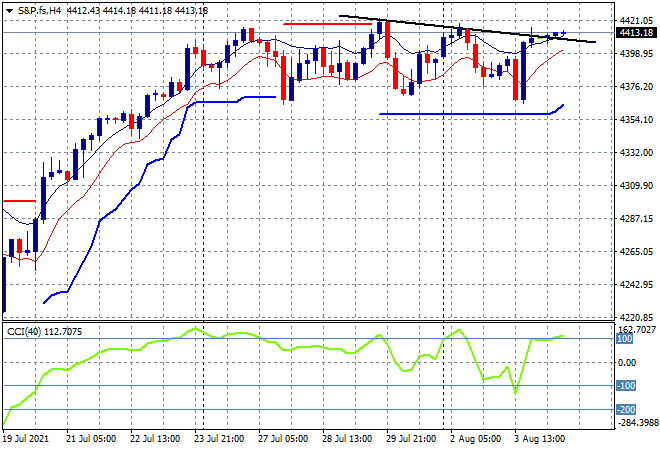This screenshot has width=660, height=450.
Task: Select the CCI -200 level label
Action: pyautogui.click(x=626, y=410)
